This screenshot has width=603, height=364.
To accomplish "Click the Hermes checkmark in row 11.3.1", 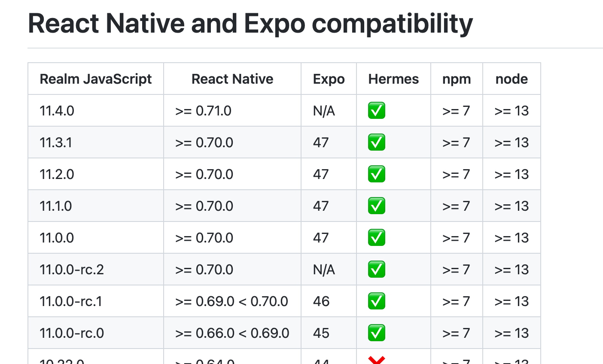I will (377, 143).
